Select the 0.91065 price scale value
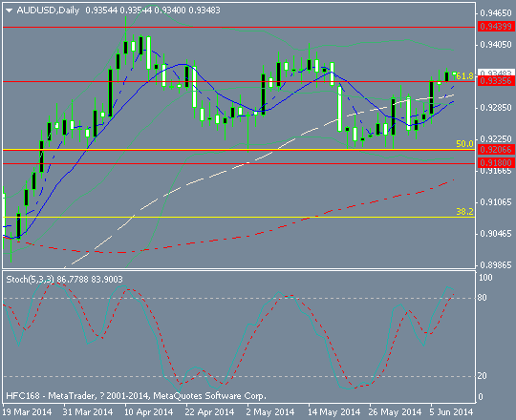 [496, 202]
